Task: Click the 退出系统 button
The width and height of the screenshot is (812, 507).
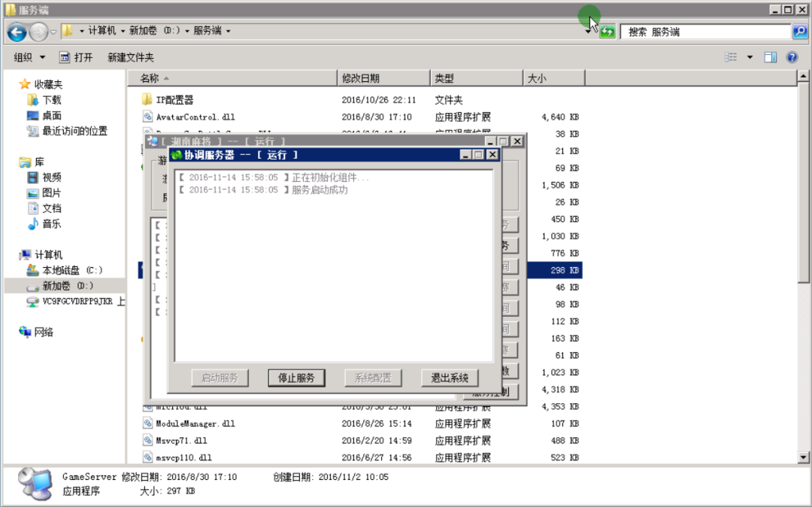Action: [x=450, y=378]
